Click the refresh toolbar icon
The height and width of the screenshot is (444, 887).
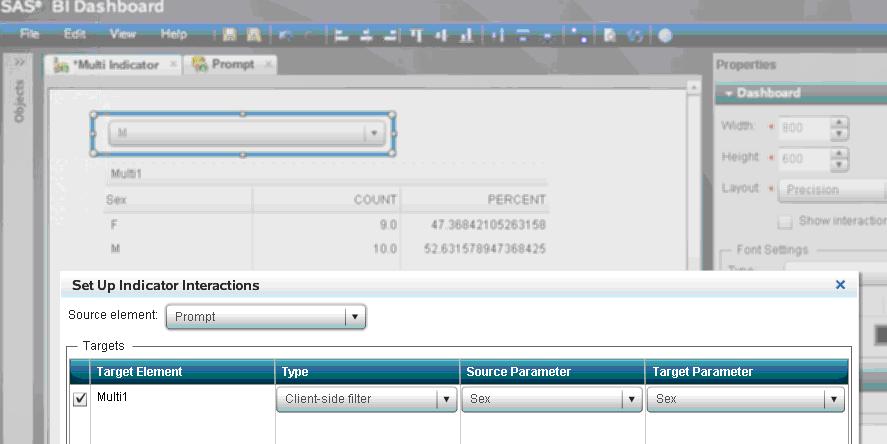click(x=635, y=36)
